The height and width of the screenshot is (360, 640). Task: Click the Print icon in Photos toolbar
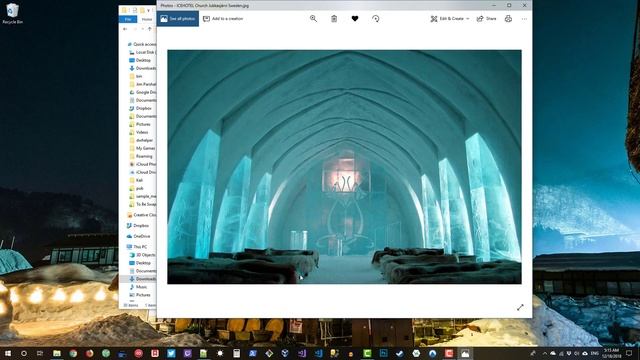pos(508,18)
